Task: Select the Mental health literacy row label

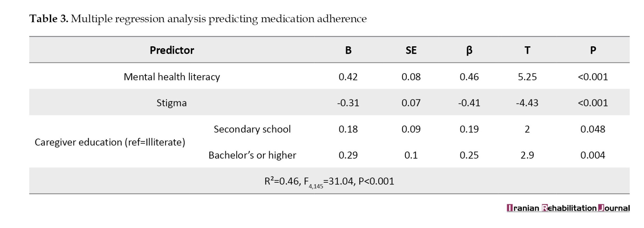Action: click(172, 77)
